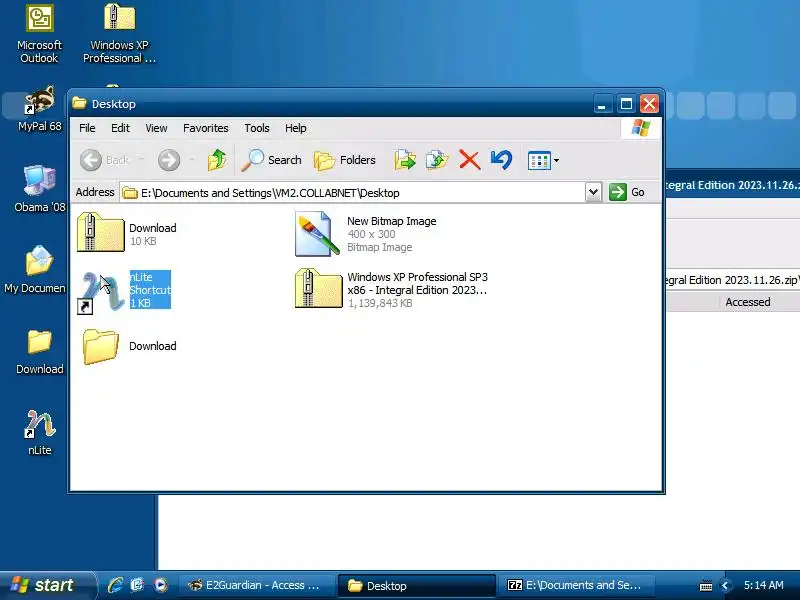Click the 7-Zip window title bar
Image resolution: width=800 pixels, height=600 pixels.
tap(733, 185)
